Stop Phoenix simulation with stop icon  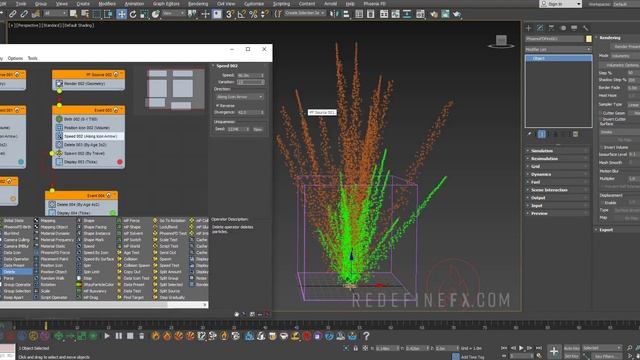(130, 336)
